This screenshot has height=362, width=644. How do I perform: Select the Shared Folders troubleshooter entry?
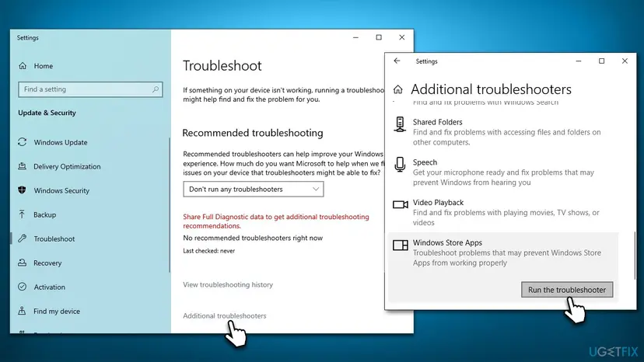[503, 132]
